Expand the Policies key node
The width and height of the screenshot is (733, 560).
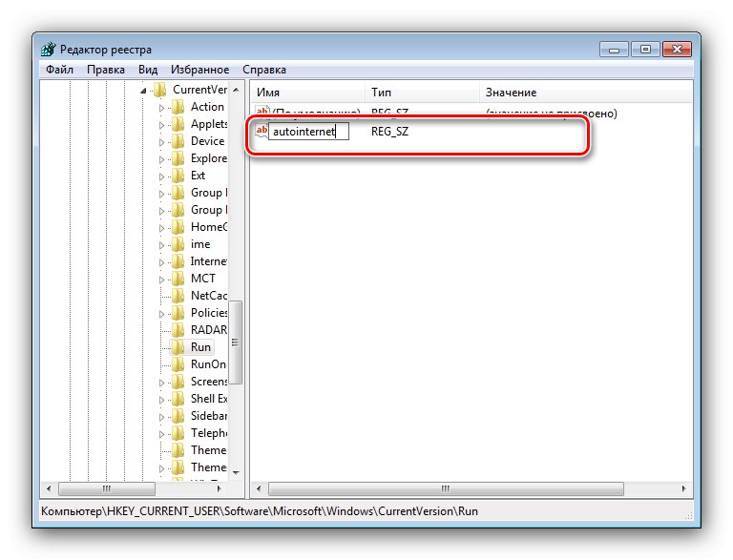(x=161, y=314)
